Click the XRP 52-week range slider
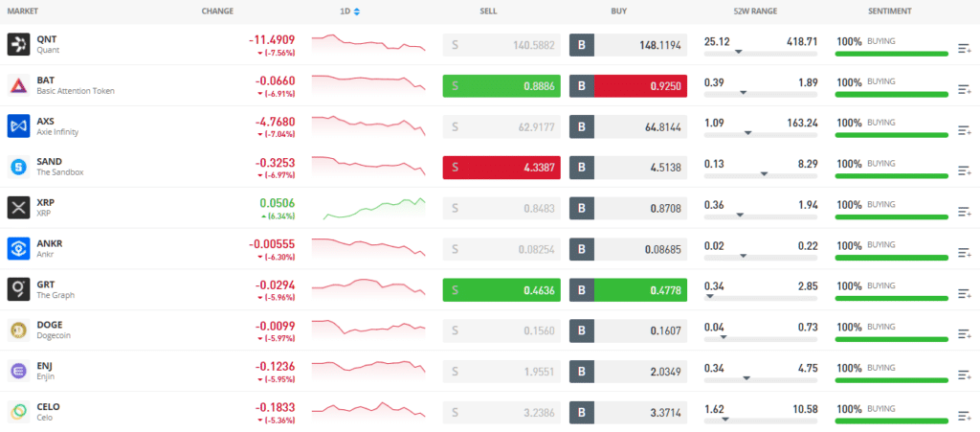This screenshot has height=432, width=980. click(x=761, y=216)
